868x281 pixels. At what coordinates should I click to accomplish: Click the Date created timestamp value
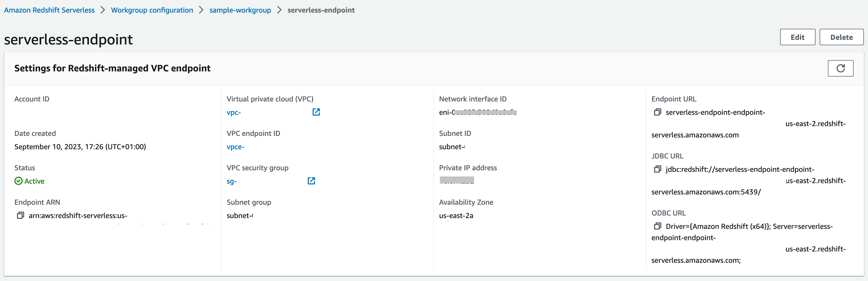coord(80,147)
